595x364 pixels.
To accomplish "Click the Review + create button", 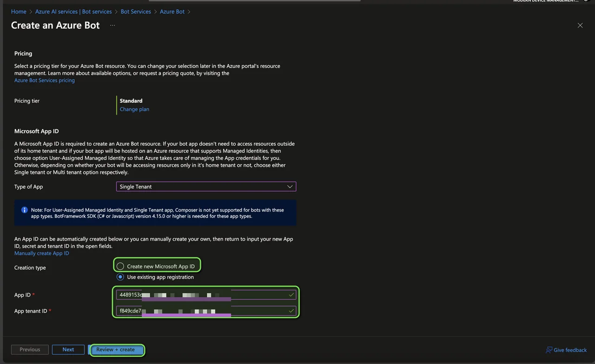I will [x=116, y=350].
